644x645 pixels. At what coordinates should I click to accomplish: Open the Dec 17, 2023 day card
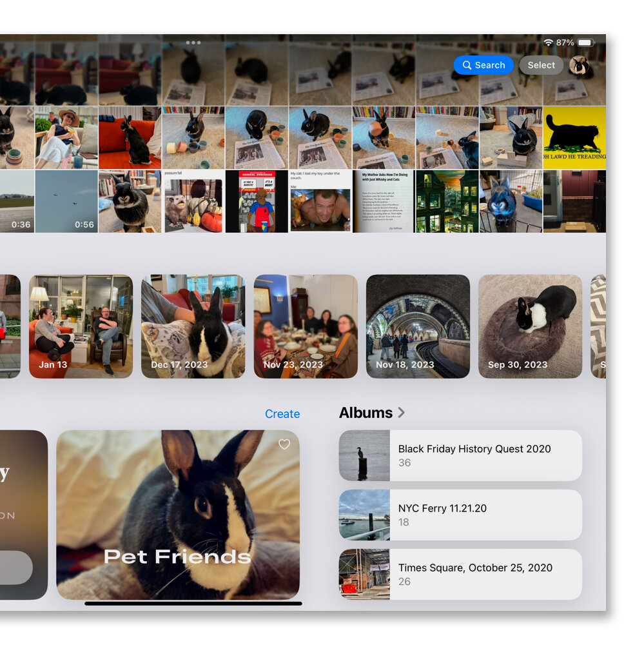[x=193, y=326]
